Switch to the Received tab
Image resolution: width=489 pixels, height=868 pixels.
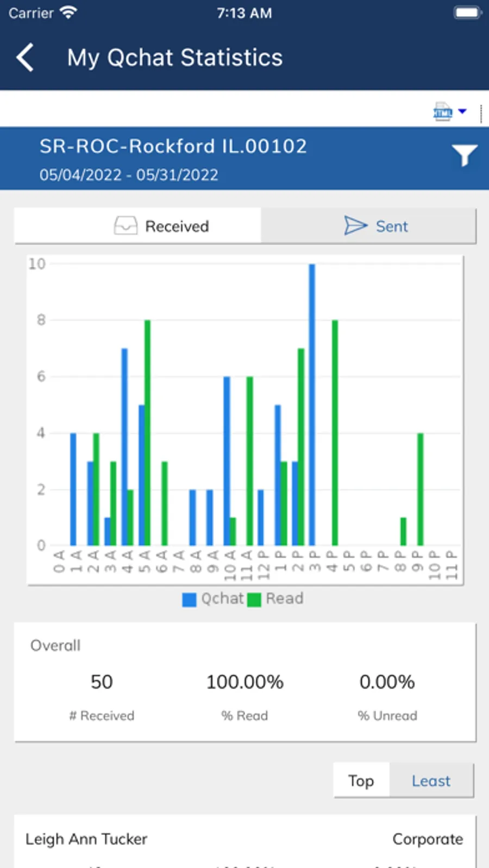click(x=138, y=226)
